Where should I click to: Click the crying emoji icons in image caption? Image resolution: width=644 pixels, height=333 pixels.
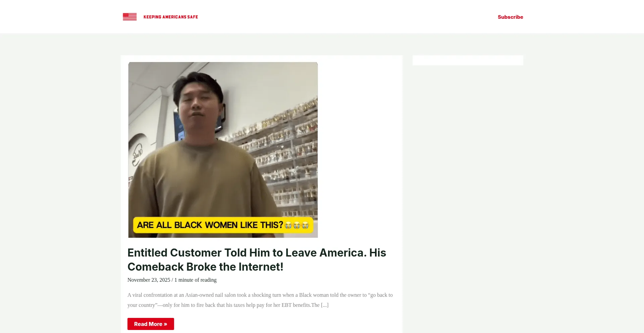click(297, 225)
